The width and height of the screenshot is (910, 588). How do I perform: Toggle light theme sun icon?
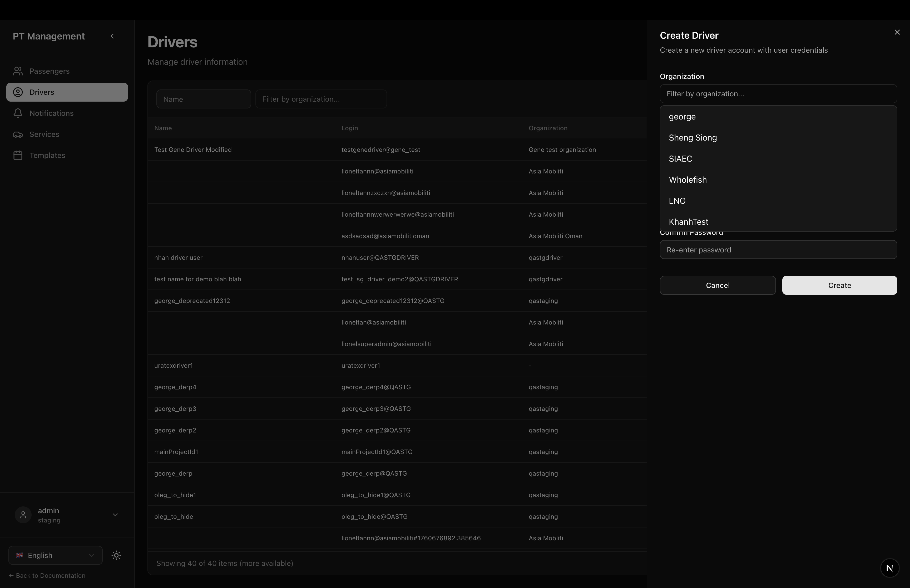pyautogui.click(x=116, y=555)
